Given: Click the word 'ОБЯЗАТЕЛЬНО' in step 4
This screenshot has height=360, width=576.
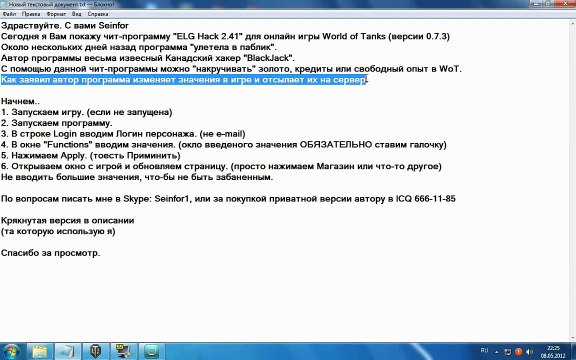Looking at the screenshot, I should [x=336, y=144].
